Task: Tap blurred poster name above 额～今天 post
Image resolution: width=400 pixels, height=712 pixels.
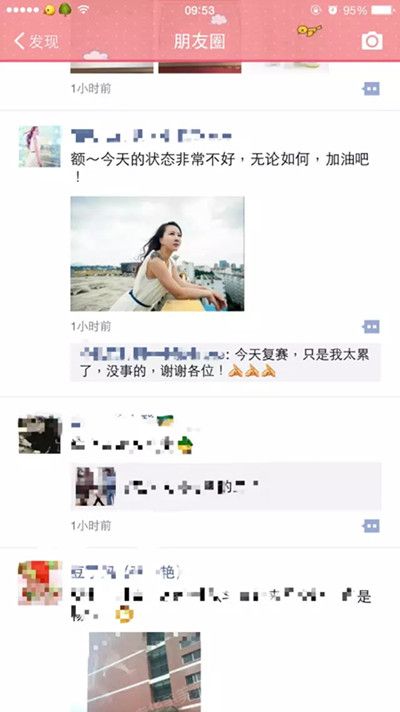Action: (151, 135)
